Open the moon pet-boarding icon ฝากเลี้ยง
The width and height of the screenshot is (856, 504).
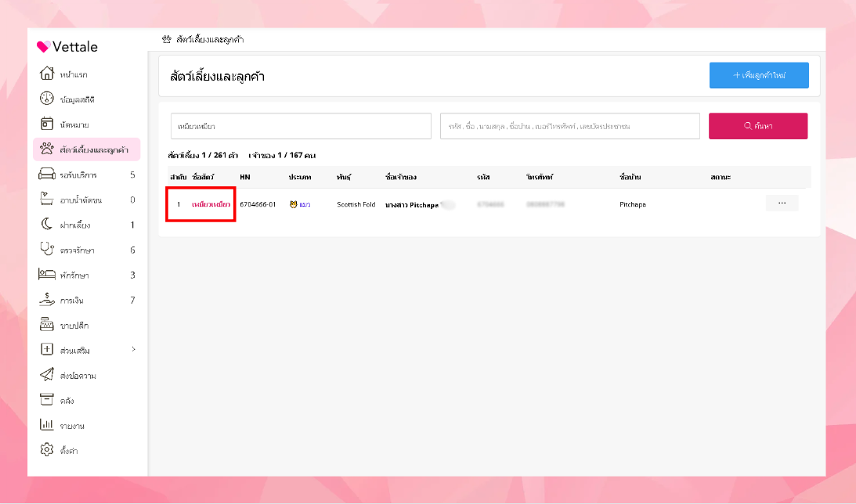click(47, 224)
